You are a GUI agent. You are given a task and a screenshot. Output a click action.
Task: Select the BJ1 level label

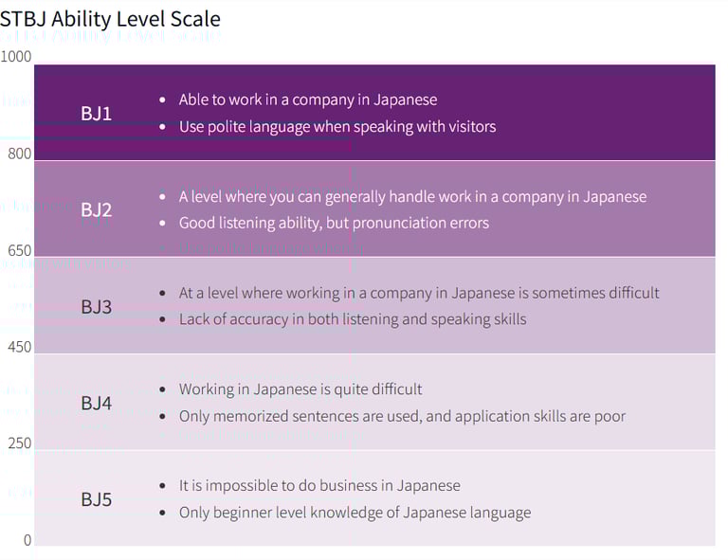click(x=96, y=113)
